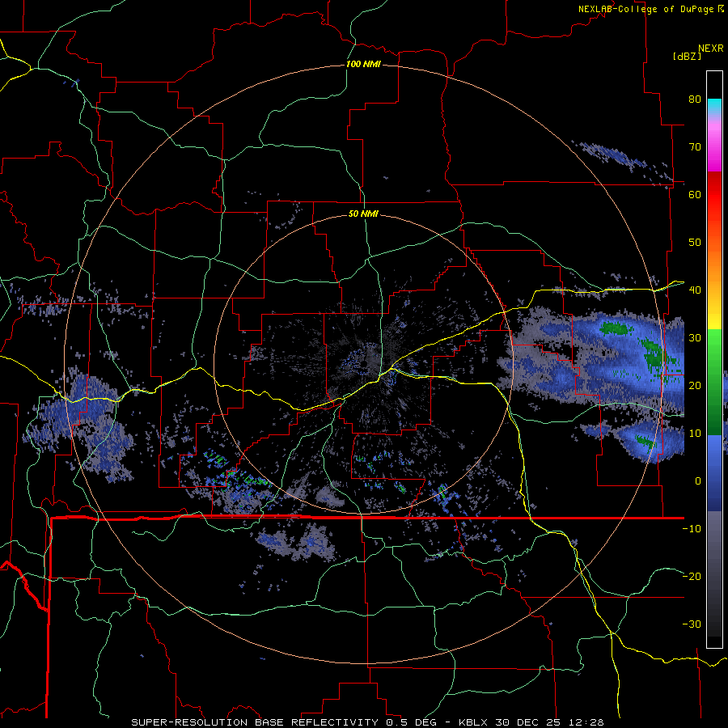Click the green section of the color bar
728x728 pixels.
(714, 382)
